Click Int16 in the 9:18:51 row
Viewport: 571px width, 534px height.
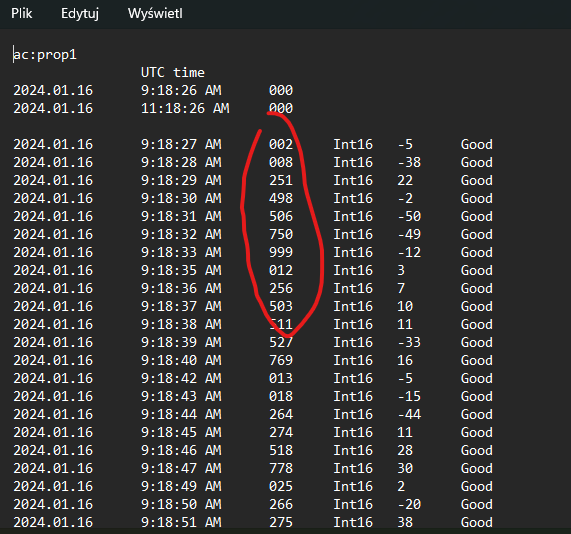(353, 522)
